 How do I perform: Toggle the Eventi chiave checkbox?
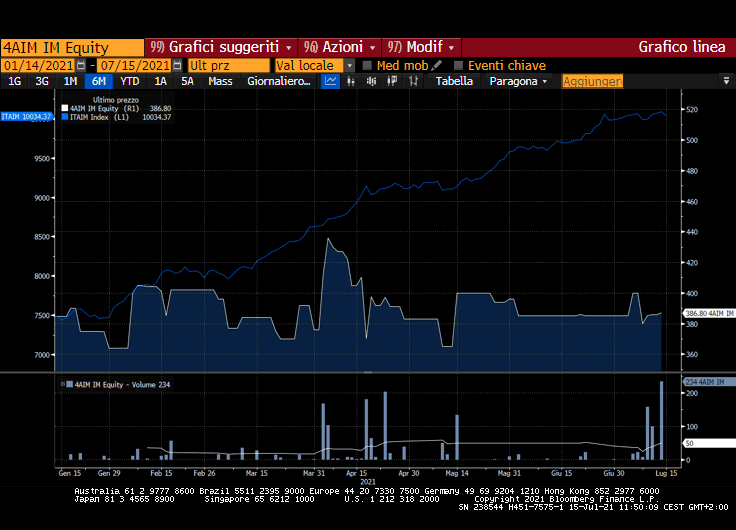(x=458, y=65)
